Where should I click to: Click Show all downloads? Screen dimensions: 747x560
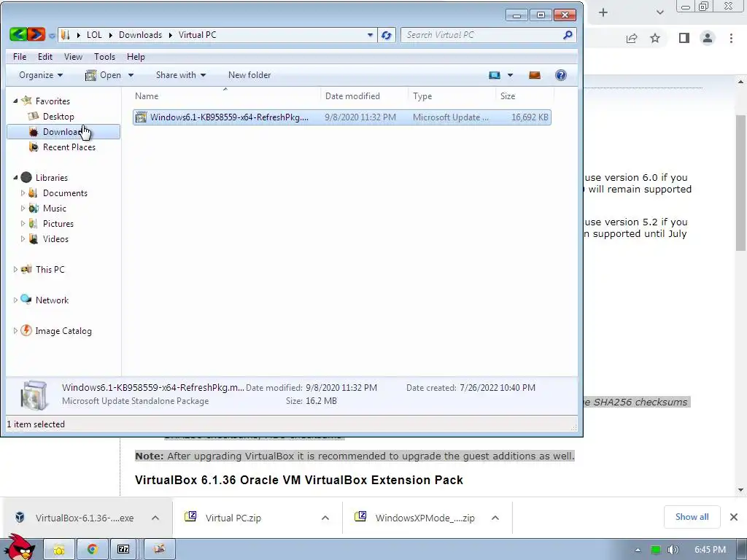(x=692, y=517)
